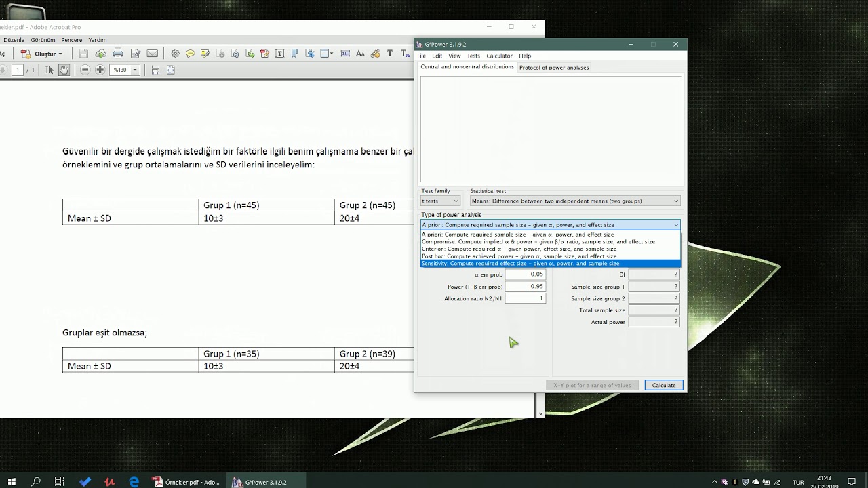
Task: Click the 'Grup 1 (n=45)' table cell
Action: (x=266, y=205)
